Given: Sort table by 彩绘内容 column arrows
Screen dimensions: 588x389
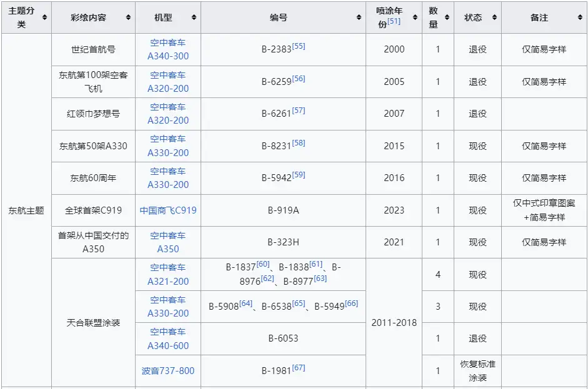Looking at the screenshot, I should (128, 17).
